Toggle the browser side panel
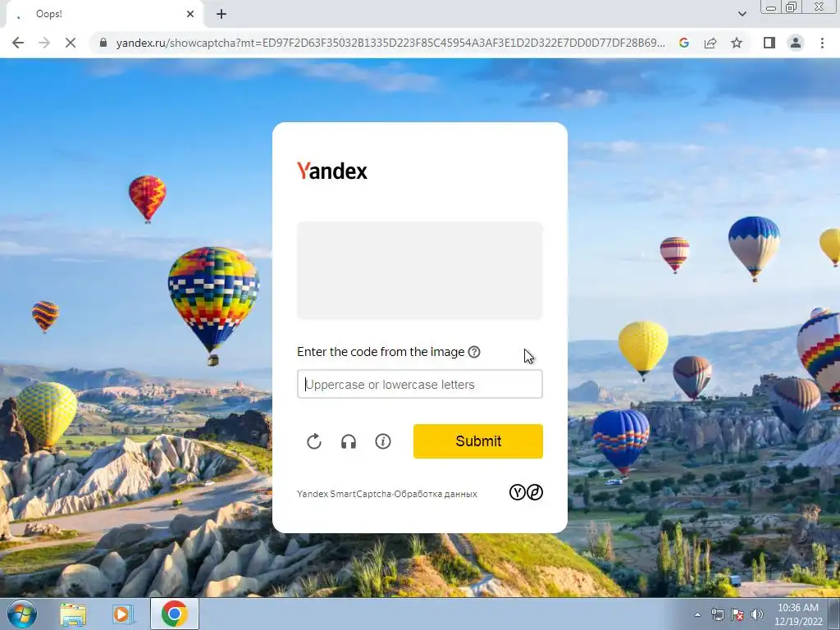The image size is (840, 630). [x=769, y=43]
